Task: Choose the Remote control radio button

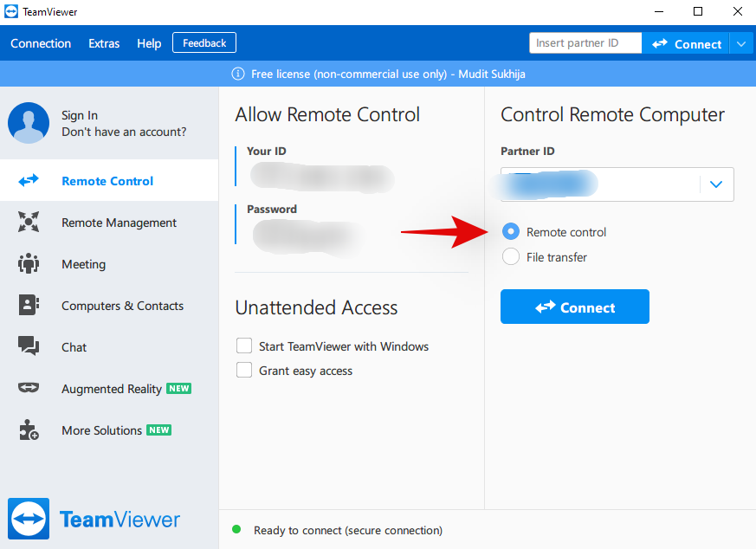Action: pyautogui.click(x=511, y=232)
